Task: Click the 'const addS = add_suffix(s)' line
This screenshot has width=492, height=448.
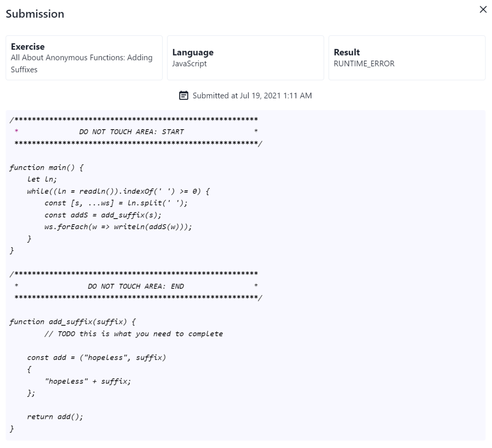Action: (x=103, y=215)
